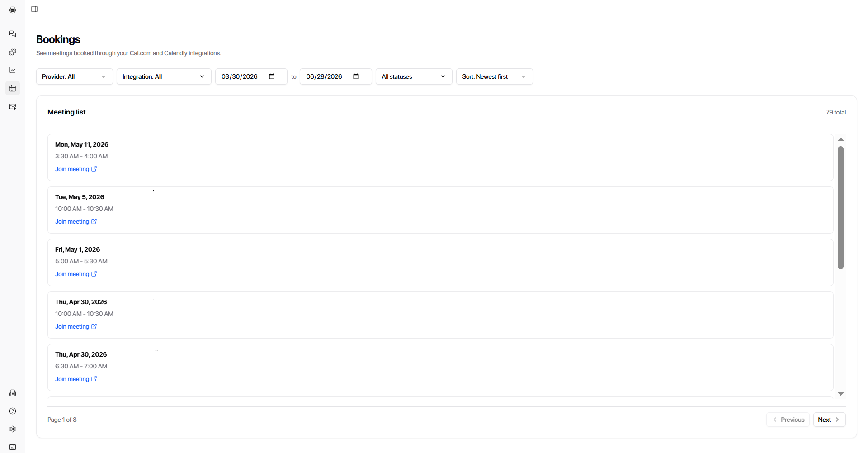Open the integrations puzzle piece icon
Screen dimensions: 868x453
pyautogui.click(x=13, y=52)
